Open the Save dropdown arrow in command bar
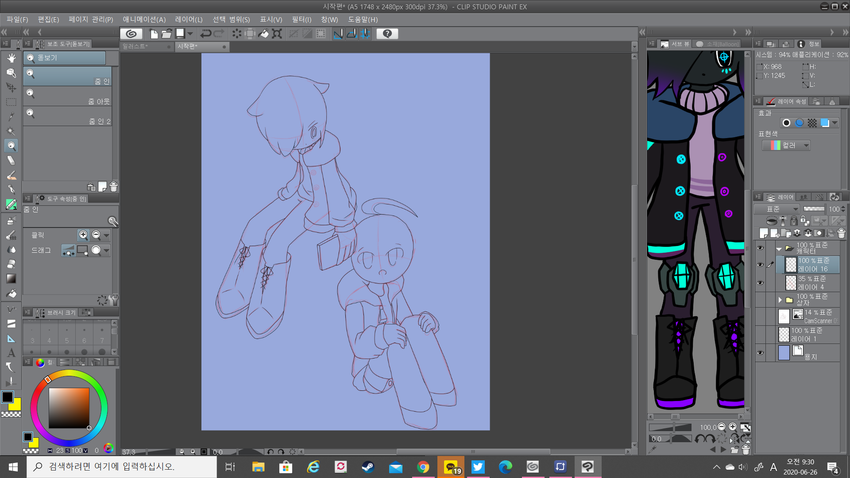850x478 pixels. point(190,34)
